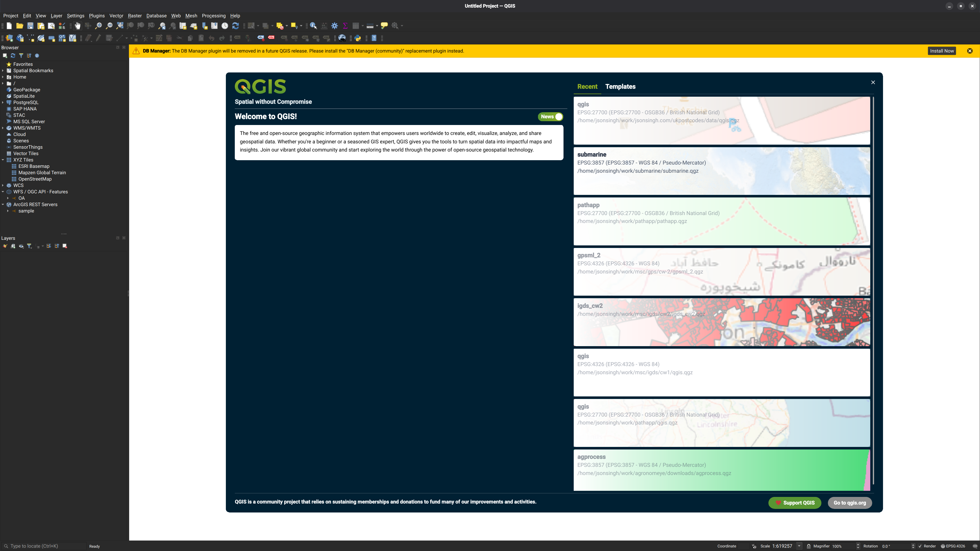Click the Filter Legend funnel in Layers panel
This screenshot has height=551, width=980.
coord(29,246)
